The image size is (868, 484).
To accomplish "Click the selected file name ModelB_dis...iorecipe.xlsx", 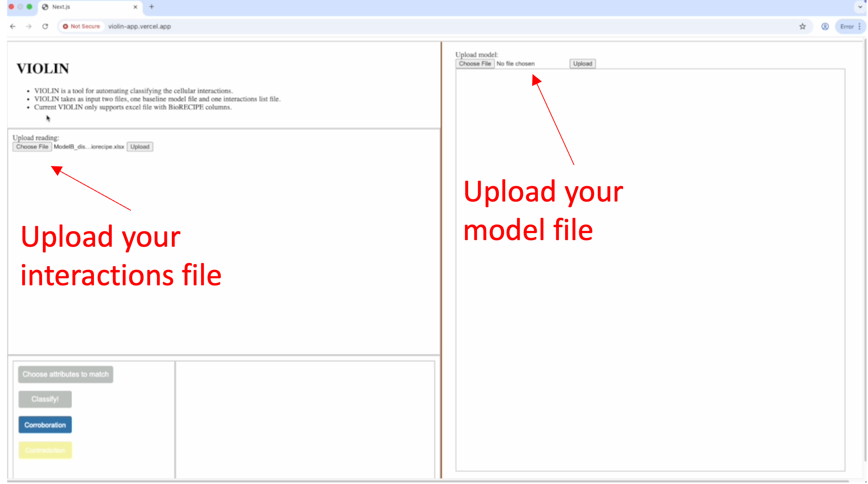I will coord(89,147).
